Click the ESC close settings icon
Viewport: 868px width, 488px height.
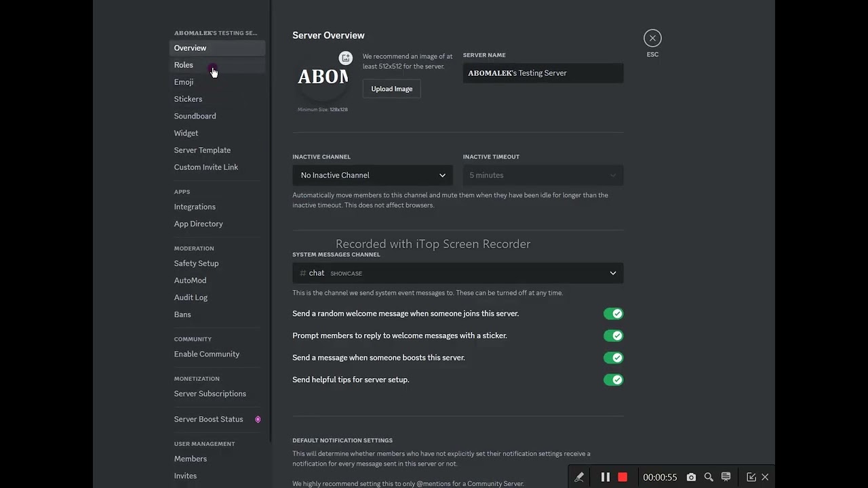coord(652,39)
